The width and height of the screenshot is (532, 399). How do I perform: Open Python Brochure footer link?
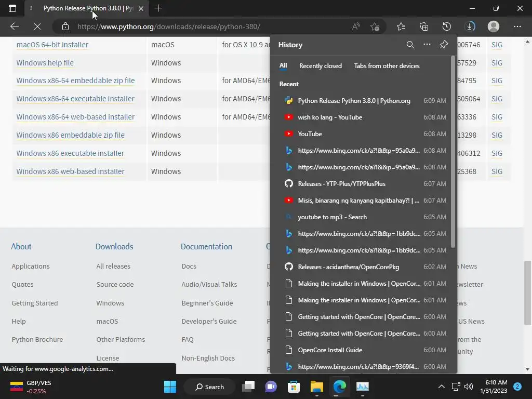[x=37, y=339]
